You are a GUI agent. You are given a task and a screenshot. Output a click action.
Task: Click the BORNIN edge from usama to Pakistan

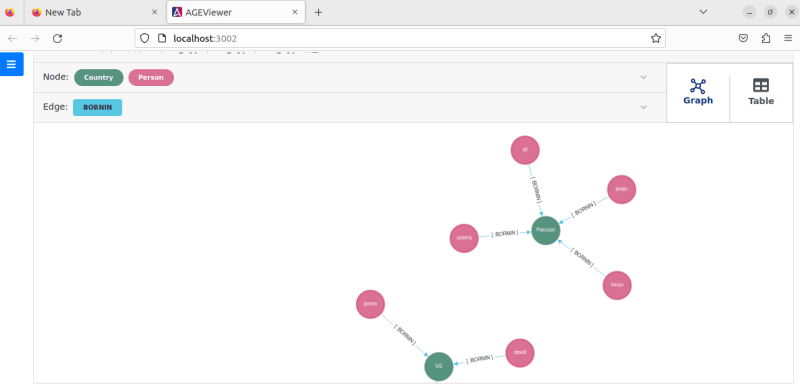click(x=505, y=234)
